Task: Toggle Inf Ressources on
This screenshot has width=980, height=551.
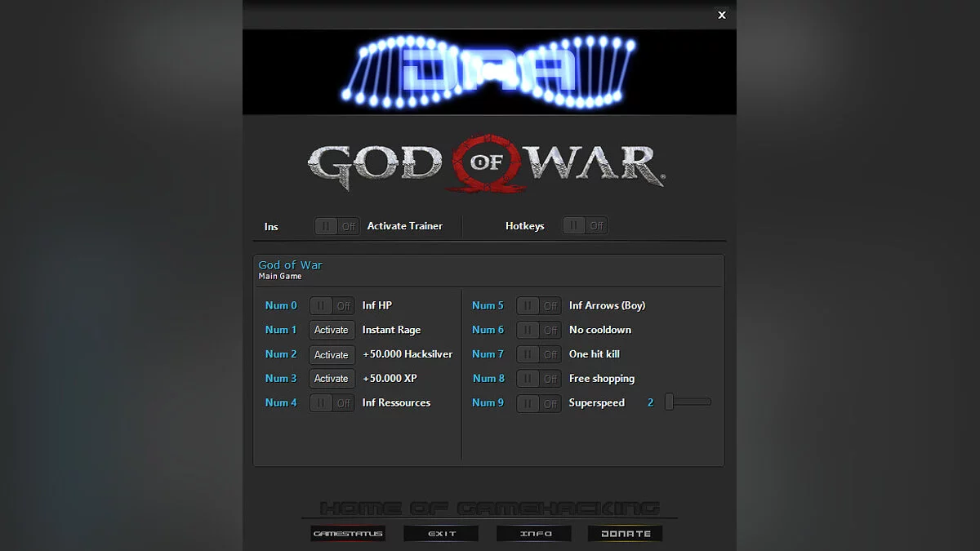Action: (x=331, y=402)
